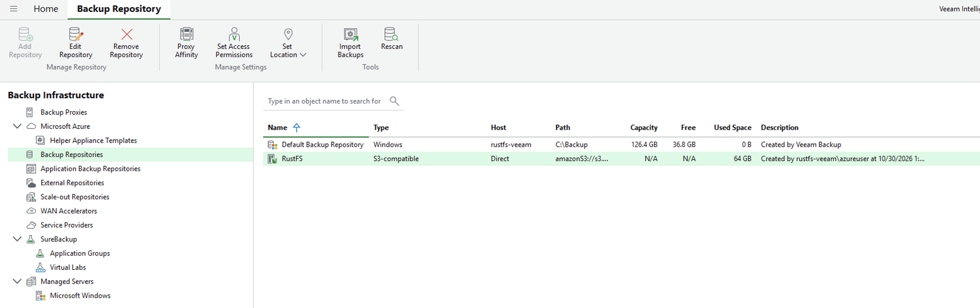The width and height of the screenshot is (980, 308).
Task: Open Set Access Permissions
Action: point(234,43)
